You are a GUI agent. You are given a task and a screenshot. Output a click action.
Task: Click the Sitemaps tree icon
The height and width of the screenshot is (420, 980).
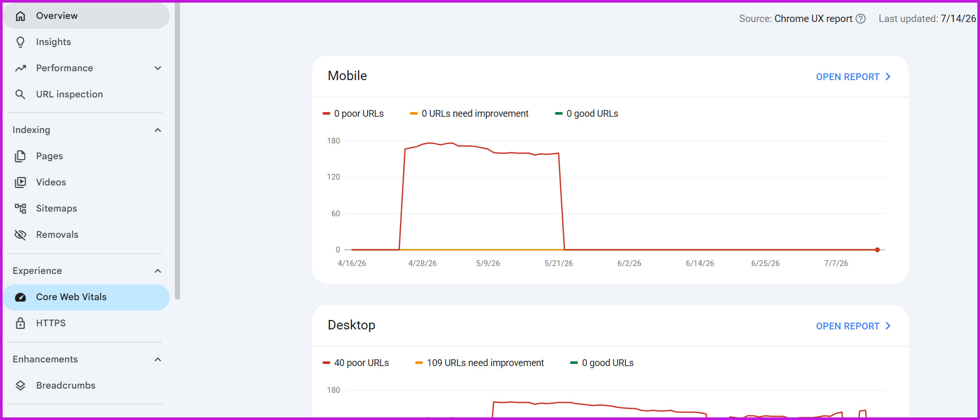[20, 208]
